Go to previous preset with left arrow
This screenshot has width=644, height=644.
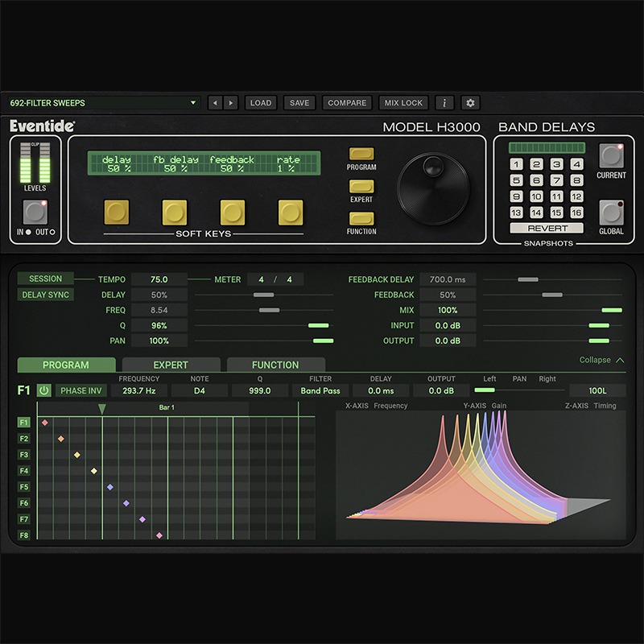[215, 103]
